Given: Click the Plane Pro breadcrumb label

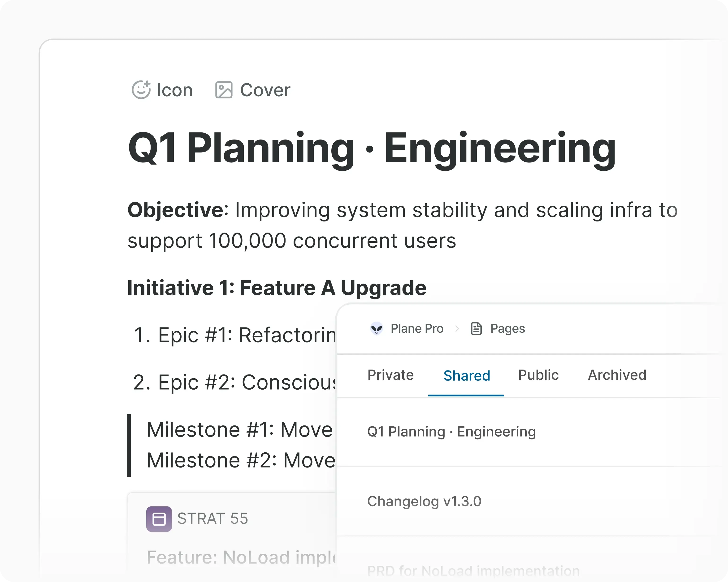Looking at the screenshot, I should [x=417, y=328].
